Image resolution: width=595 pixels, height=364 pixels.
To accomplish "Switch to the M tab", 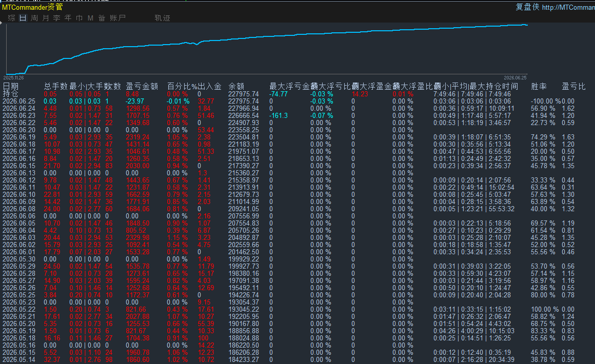I will click(90, 18).
